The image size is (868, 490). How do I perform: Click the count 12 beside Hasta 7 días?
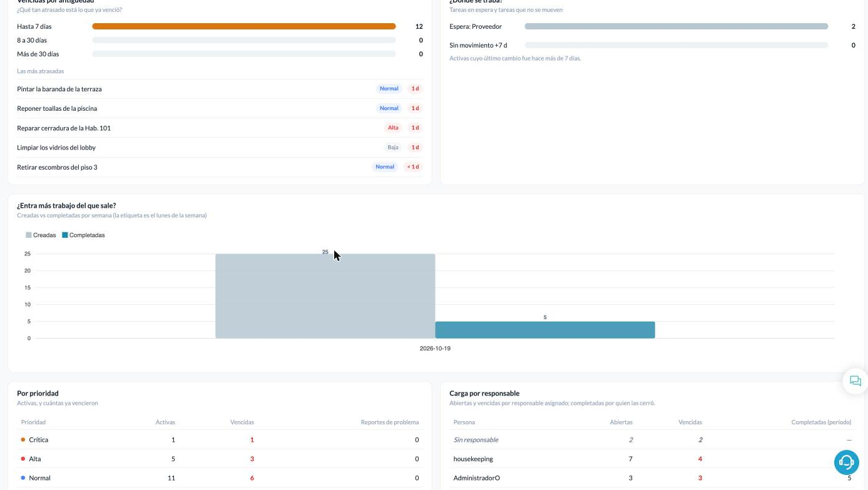coord(419,26)
